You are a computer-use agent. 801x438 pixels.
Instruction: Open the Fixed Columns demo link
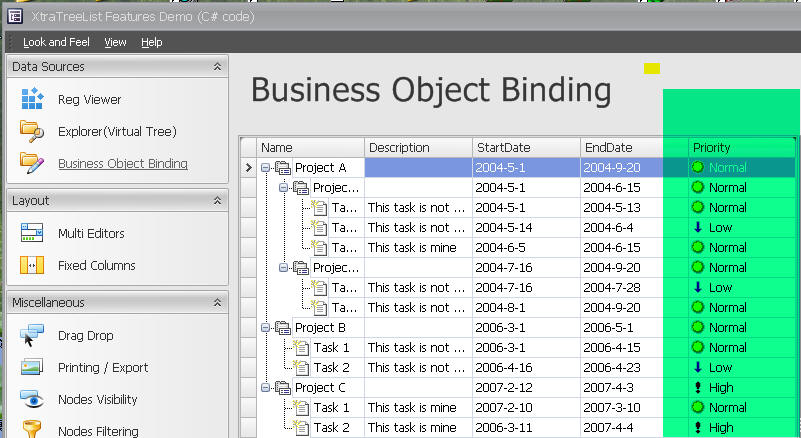pos(97,266)
